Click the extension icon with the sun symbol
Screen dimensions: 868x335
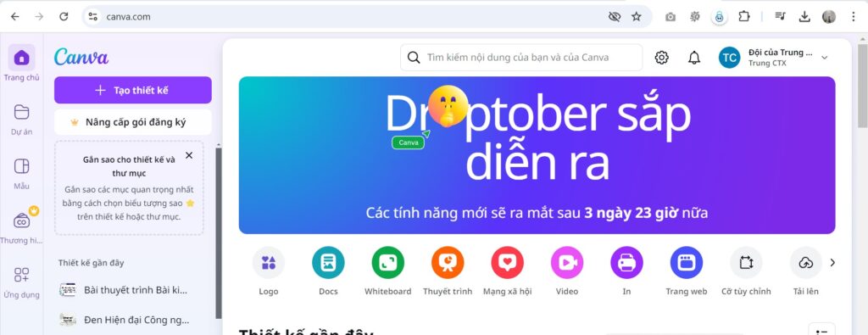click(x=695, y=17)
